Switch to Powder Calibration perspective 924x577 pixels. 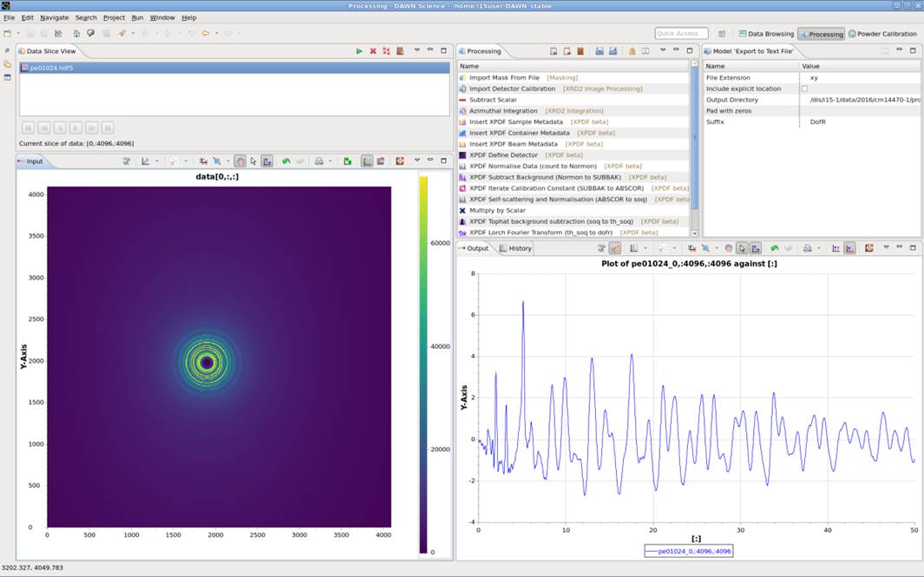point(882,34)
